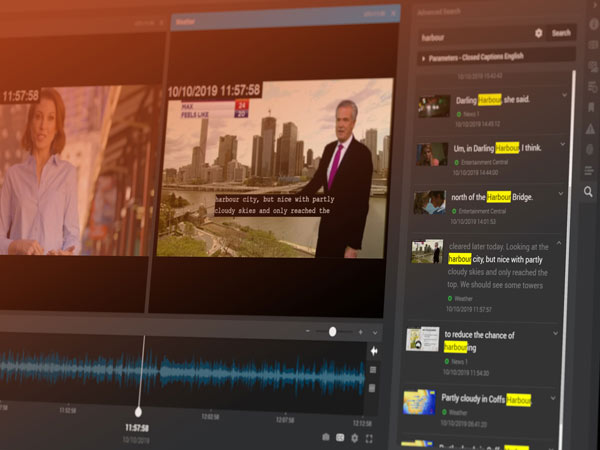Expand the "to reduce the chance of" result
The height and width of the screenshot is (450, 600).
tap(555, 333)
